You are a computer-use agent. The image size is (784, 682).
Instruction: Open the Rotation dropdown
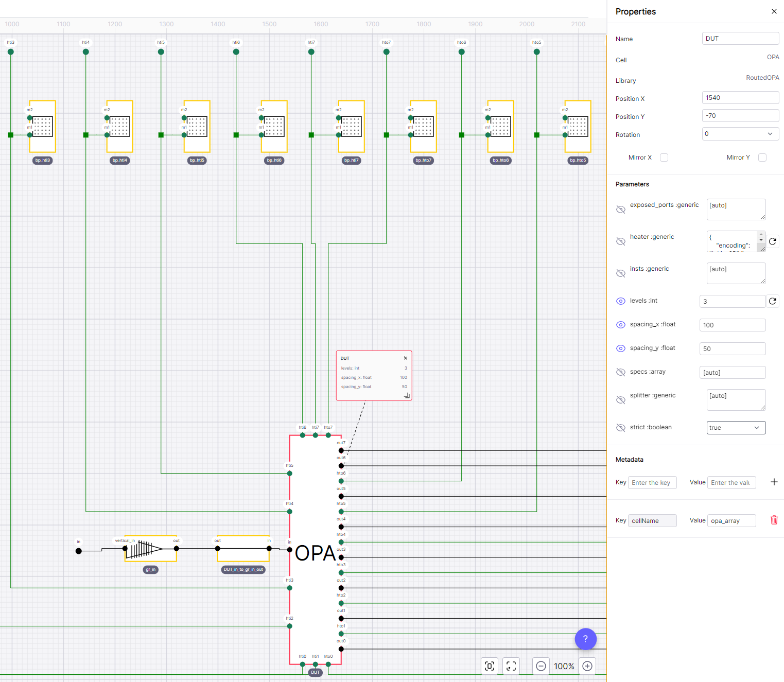(x=740, y=134)
